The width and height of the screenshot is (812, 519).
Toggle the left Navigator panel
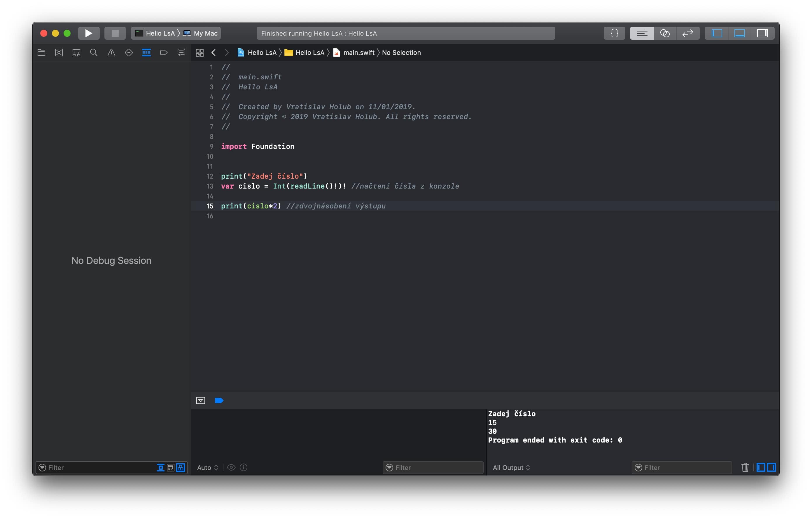click(x=717, y=33)
